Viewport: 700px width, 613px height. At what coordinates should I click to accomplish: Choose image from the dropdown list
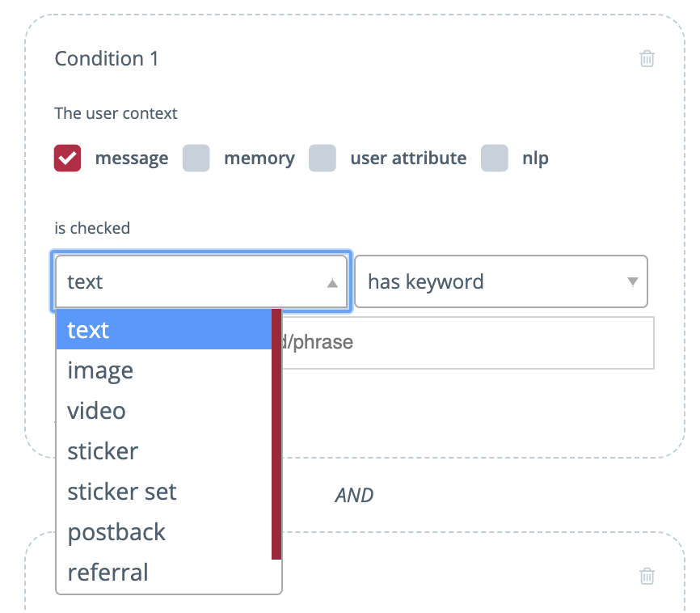point(163,370)
